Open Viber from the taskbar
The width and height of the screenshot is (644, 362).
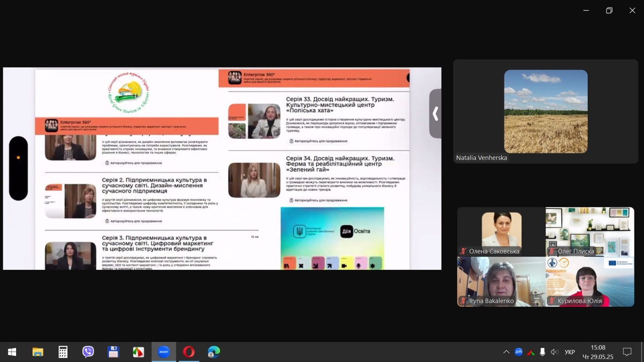pos(88,352)
